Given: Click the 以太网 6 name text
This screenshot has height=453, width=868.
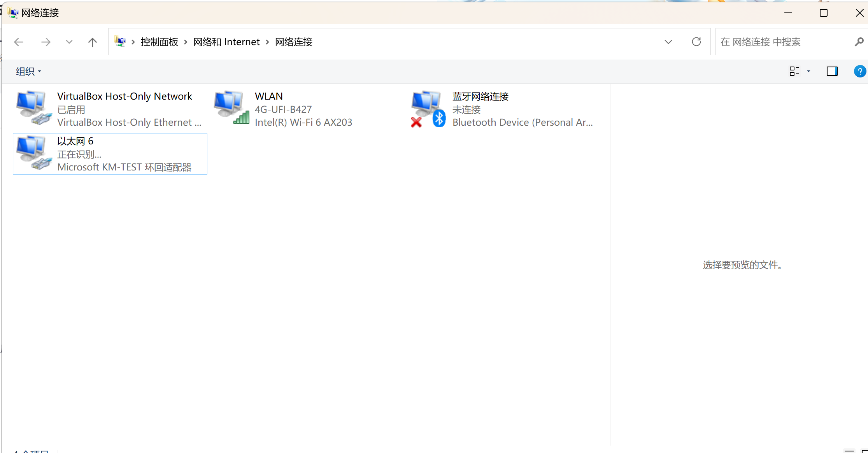Looking at the screenshot, I should point(75,141).
